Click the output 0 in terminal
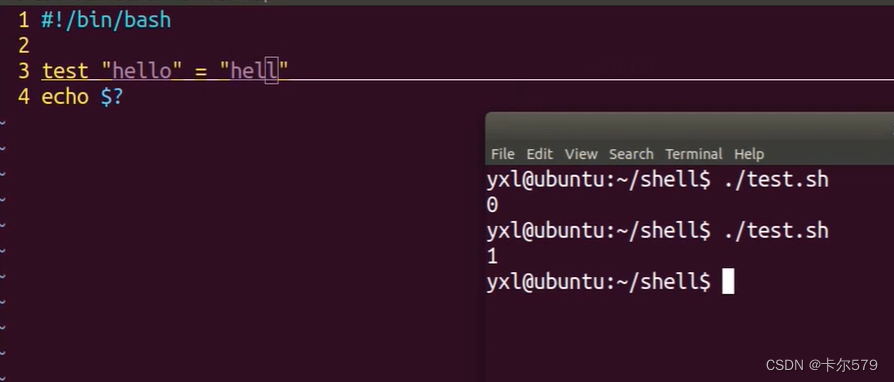This screenshot has height=382, width=894. coord(492,205)
